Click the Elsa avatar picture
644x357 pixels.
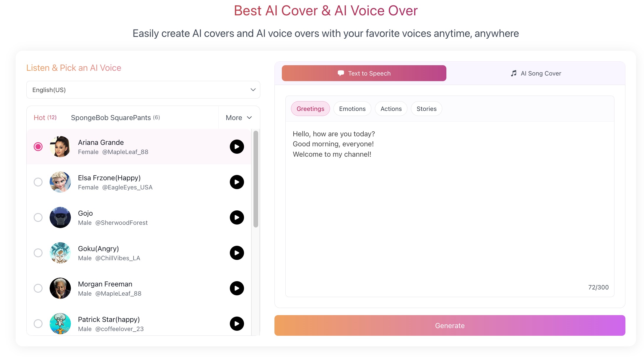[x=60, y=182]
